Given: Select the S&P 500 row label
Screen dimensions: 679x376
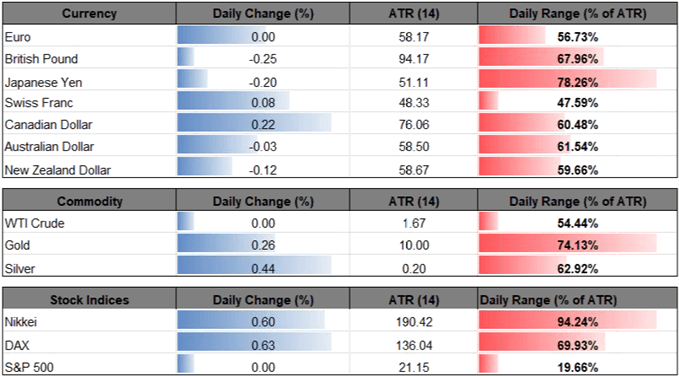Looking at the screenshot, I should [25, 368].
